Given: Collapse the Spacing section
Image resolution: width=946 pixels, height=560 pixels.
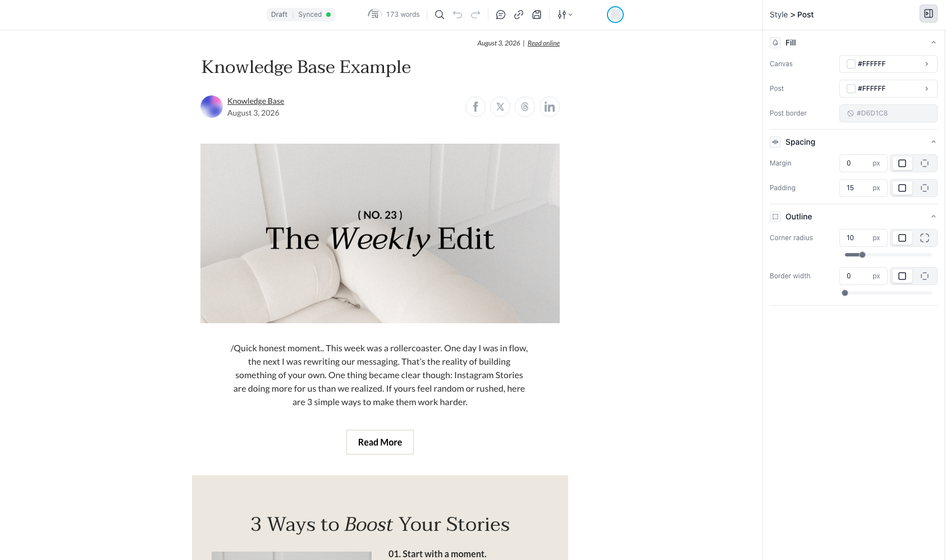Looking at the screenshot, I should [x=933, y=142].
